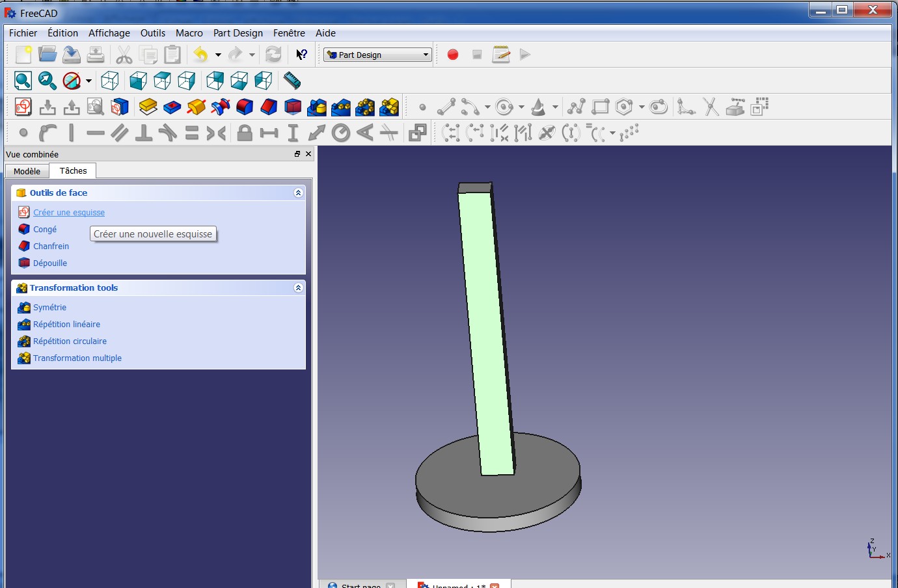
Task: Start recording a macro with the red circle
Action: coord(453,55)
